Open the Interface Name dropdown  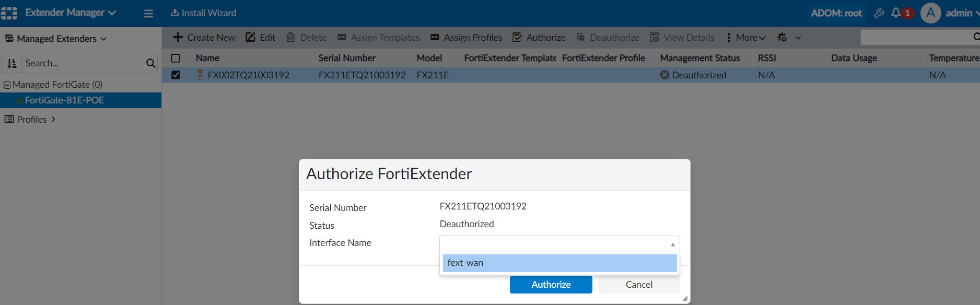(559, 244)
